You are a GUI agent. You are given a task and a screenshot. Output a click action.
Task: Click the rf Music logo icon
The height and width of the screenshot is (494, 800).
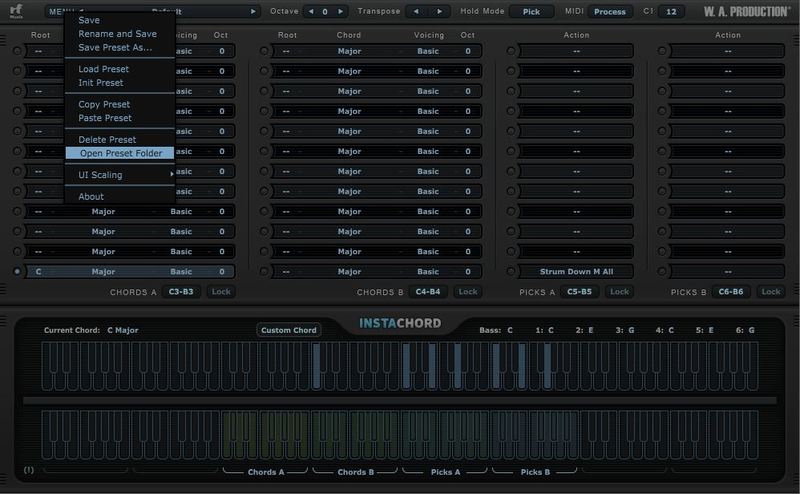[16, 12]
